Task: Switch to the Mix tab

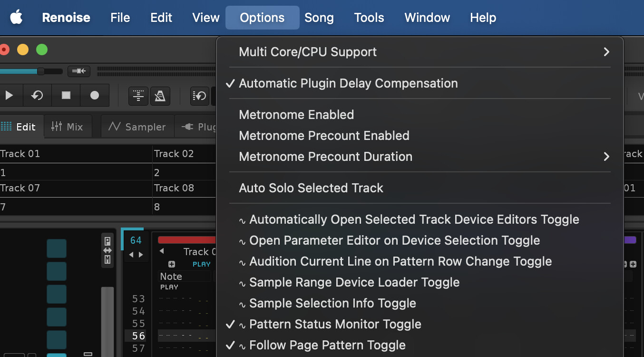Action: click(67, 127)
